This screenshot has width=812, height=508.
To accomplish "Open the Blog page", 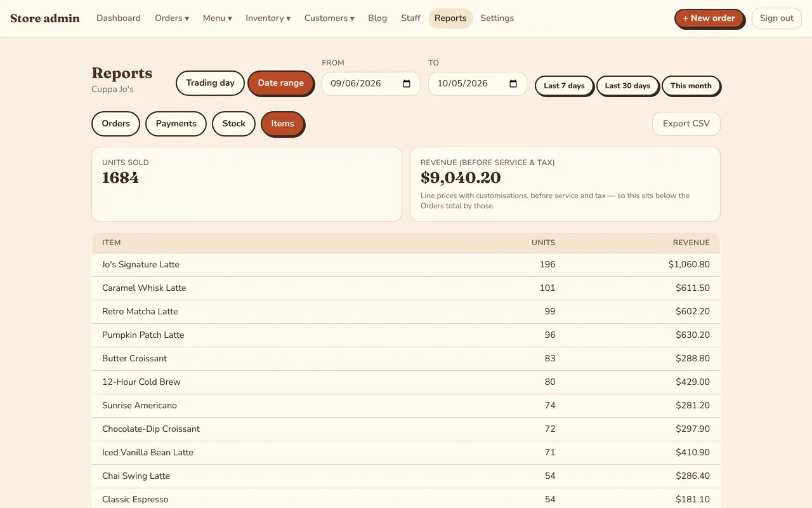I will point(377,18).
